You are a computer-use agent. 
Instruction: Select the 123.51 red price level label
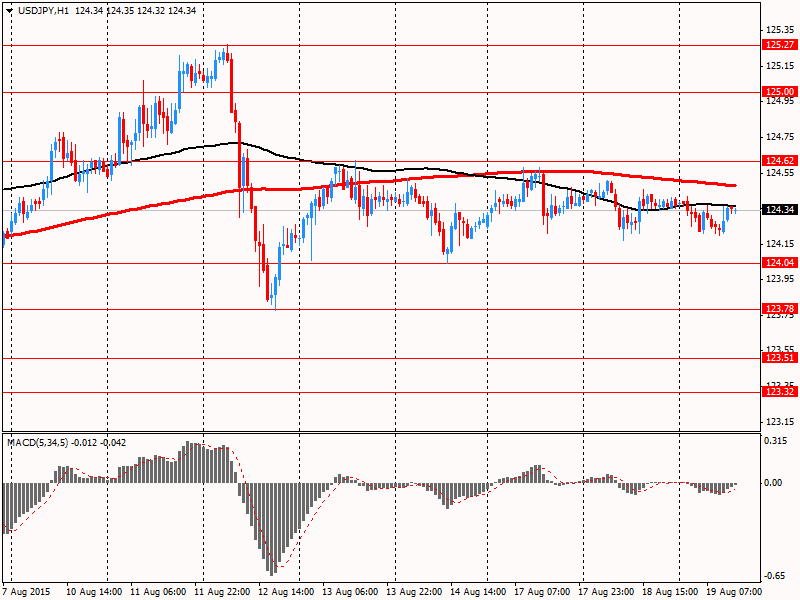coord(780,358)
